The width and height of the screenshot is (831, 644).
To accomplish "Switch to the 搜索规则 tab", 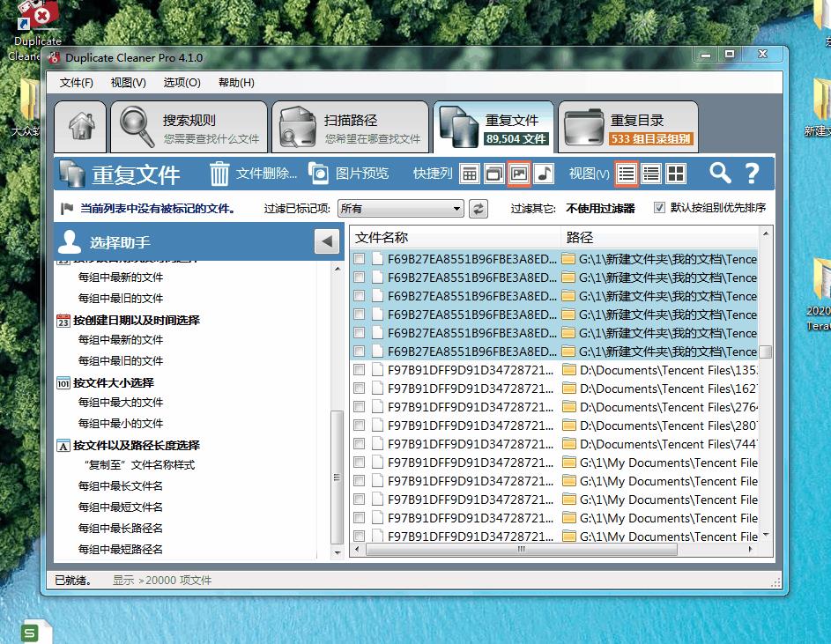I will [x=189, y=127].
